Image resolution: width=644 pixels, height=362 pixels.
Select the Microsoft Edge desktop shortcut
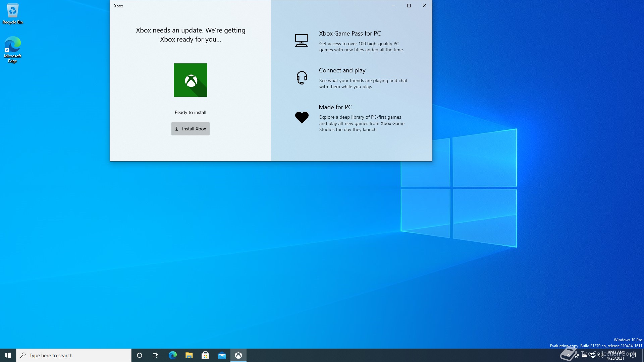pyautogui.click(x=12, y=50)
